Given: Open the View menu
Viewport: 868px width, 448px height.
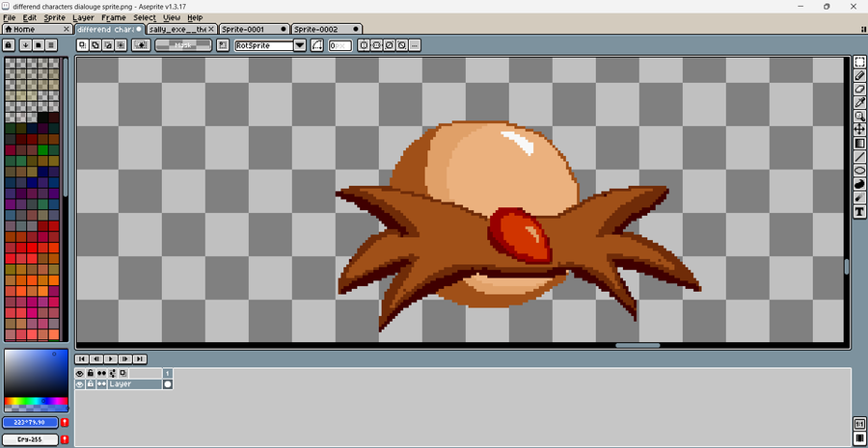Looking at the screenshot, I should click(172, 17).
